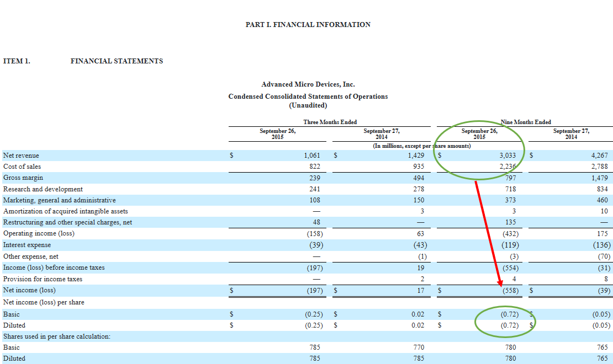Click gross margin value 494
Screen dimensions: 613x364
(419, 178)
